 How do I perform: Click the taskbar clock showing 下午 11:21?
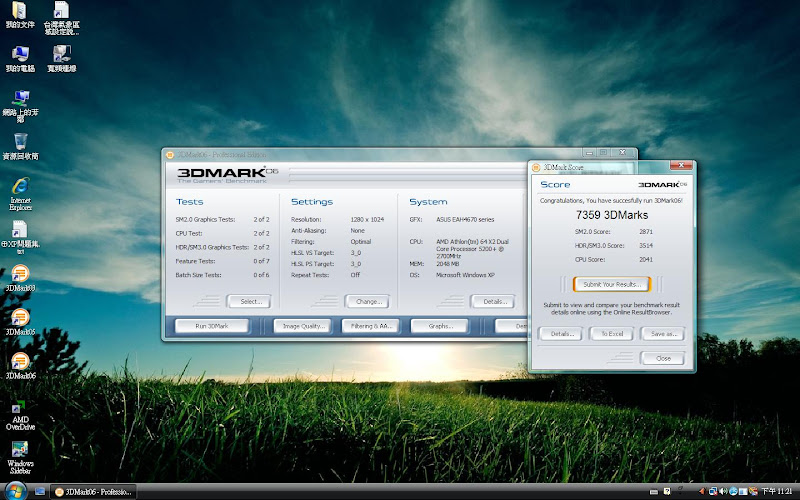point(777,492)
